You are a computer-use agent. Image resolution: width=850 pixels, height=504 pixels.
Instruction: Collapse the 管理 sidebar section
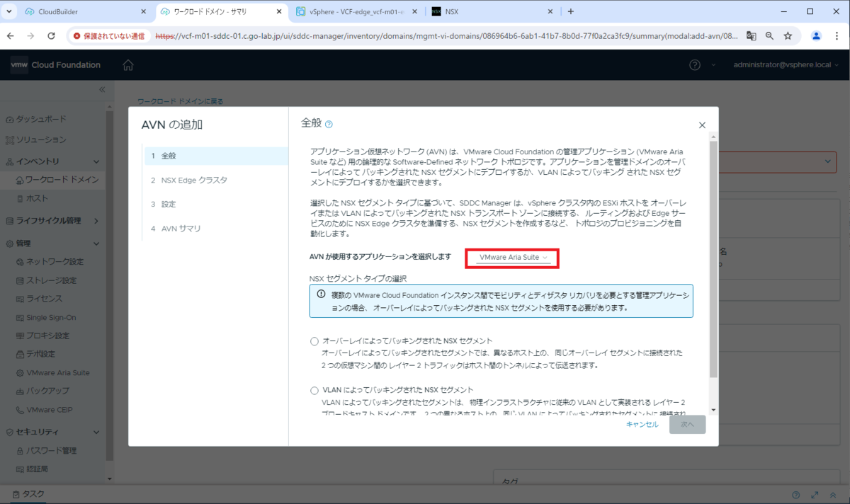pyautogui.click(x=96, y=244)
